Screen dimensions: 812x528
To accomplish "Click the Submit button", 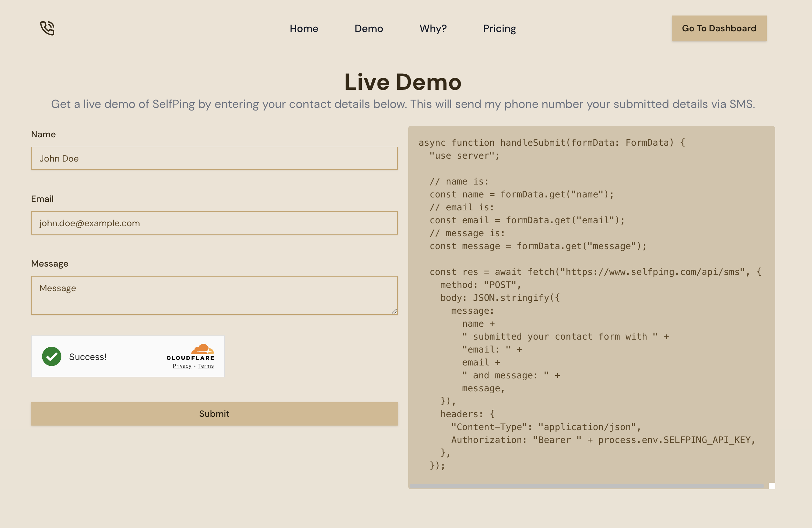I will [x=214, y=414].
